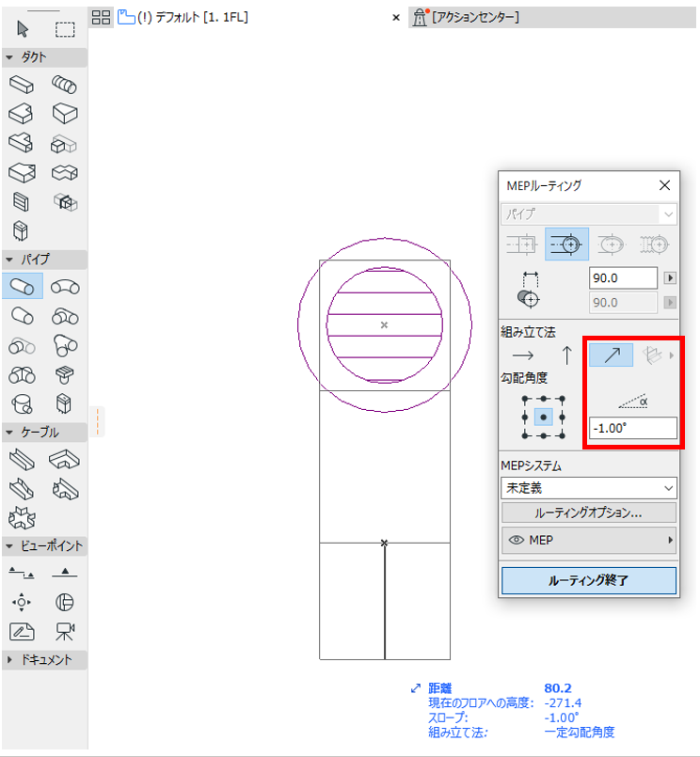Choose flexible duct shape in MEP Routing
This screenshot has width=700, height=757.
(x=654, y=244)
